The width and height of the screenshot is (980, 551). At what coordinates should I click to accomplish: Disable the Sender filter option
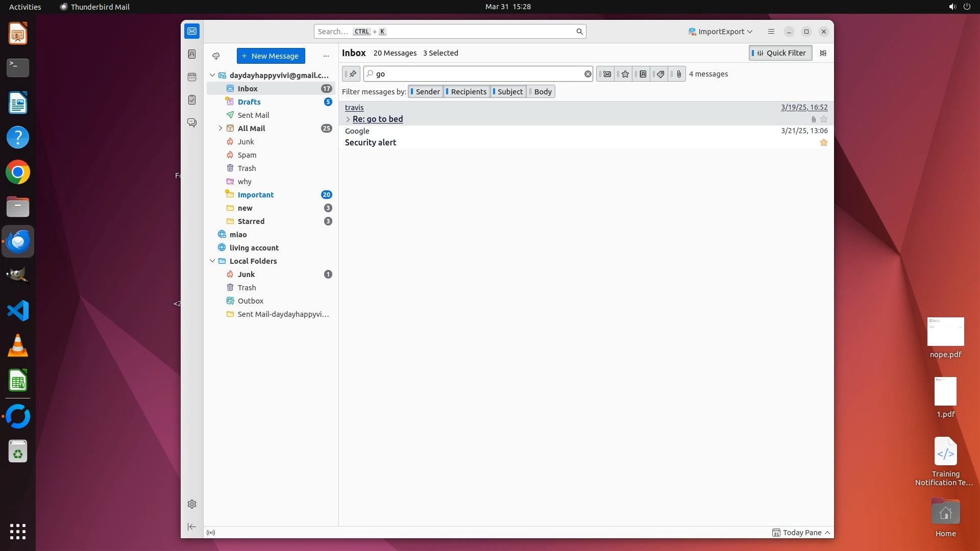pyautogui.click(x=427, y=92)
